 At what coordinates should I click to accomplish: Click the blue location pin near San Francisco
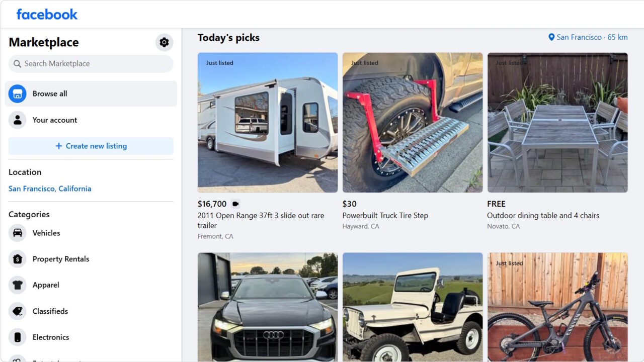(x=551, y=37)
